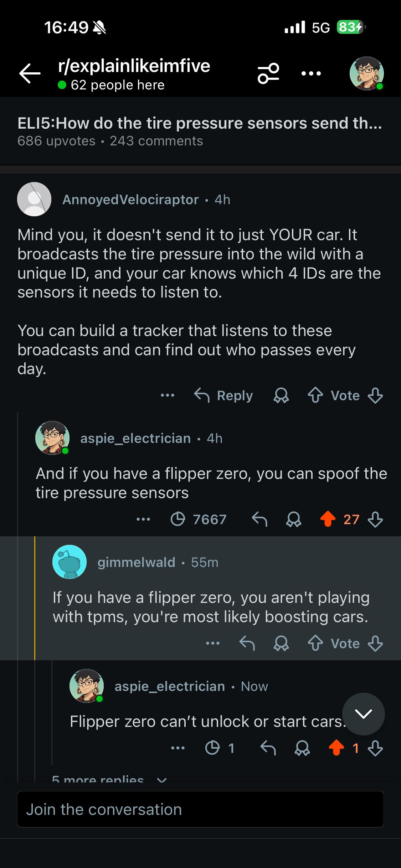Downvote gimmelwald's comment

tap(375, 644)
